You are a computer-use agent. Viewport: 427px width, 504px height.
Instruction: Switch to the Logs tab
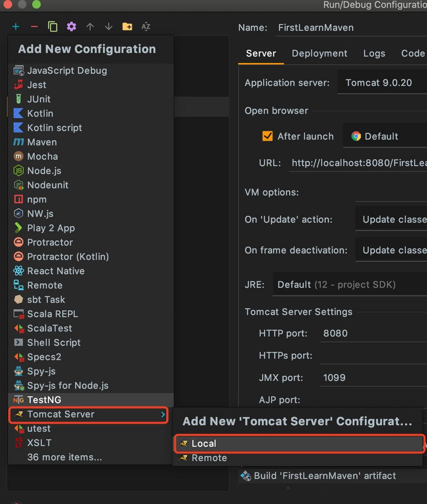tap(374, 53)
